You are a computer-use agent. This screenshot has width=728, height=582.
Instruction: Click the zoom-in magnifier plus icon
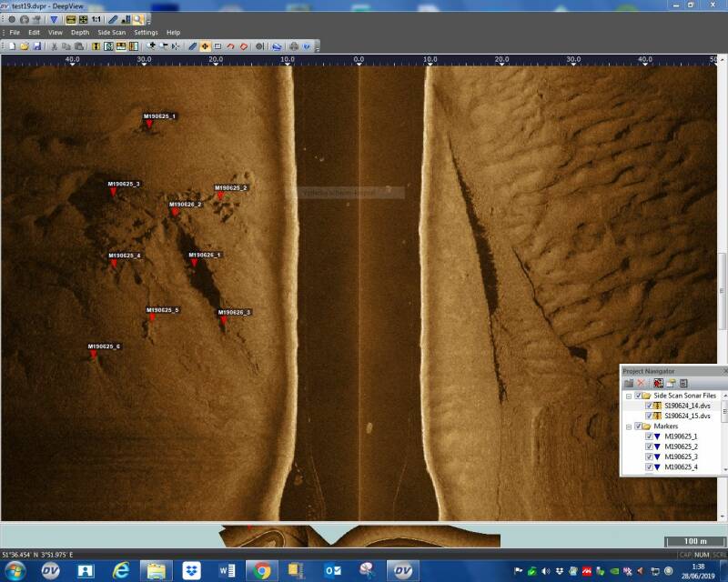click(x=150, y=46)
